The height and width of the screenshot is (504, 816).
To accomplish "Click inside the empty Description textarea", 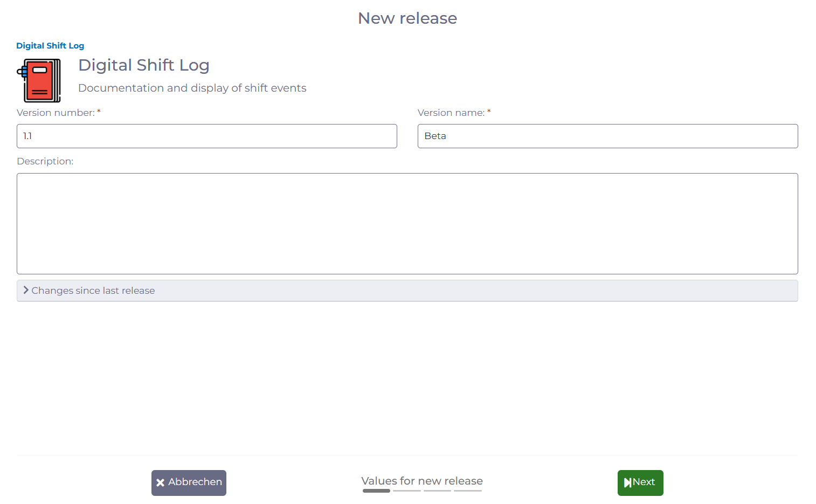I will click(x=407, y=223).
